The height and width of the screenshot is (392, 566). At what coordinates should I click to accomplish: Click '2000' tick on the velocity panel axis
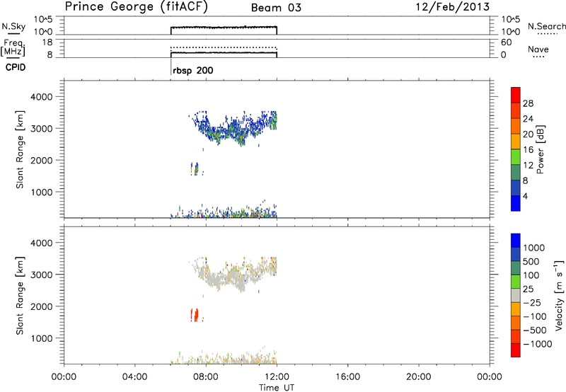41,306
